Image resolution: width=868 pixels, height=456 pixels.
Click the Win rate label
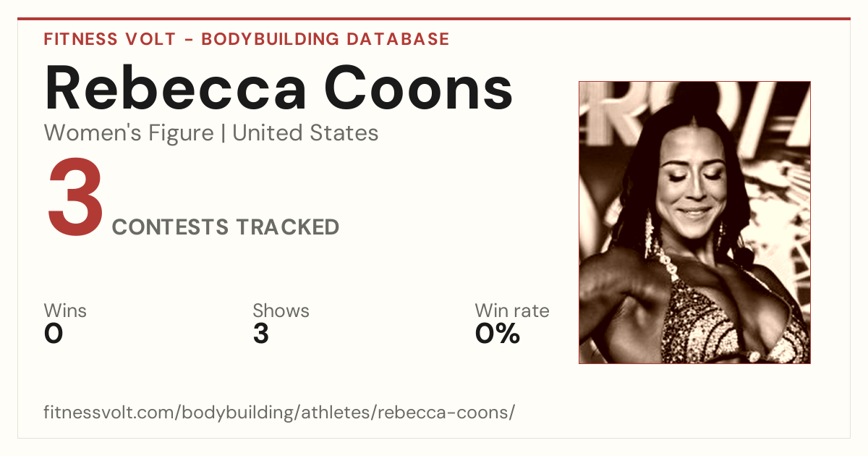(x=512, y=311)
